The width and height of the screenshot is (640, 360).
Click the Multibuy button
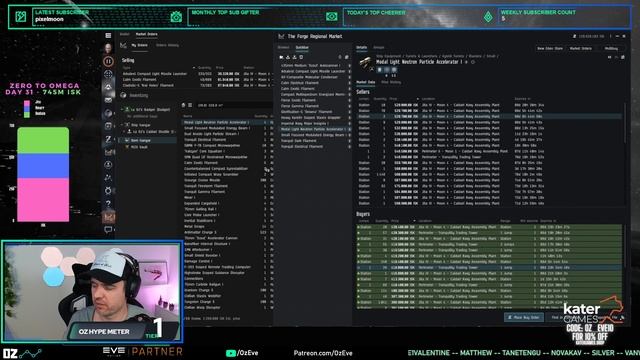(611, 49)
